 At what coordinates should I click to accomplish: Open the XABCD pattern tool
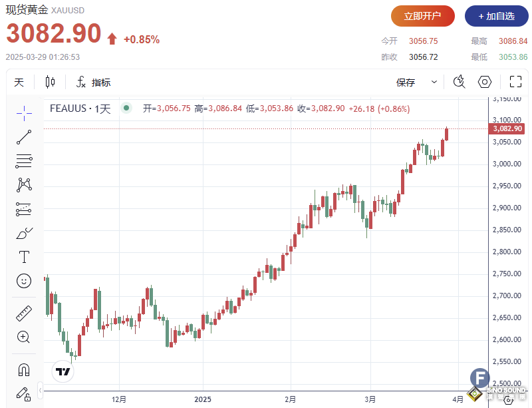point(24,184)
